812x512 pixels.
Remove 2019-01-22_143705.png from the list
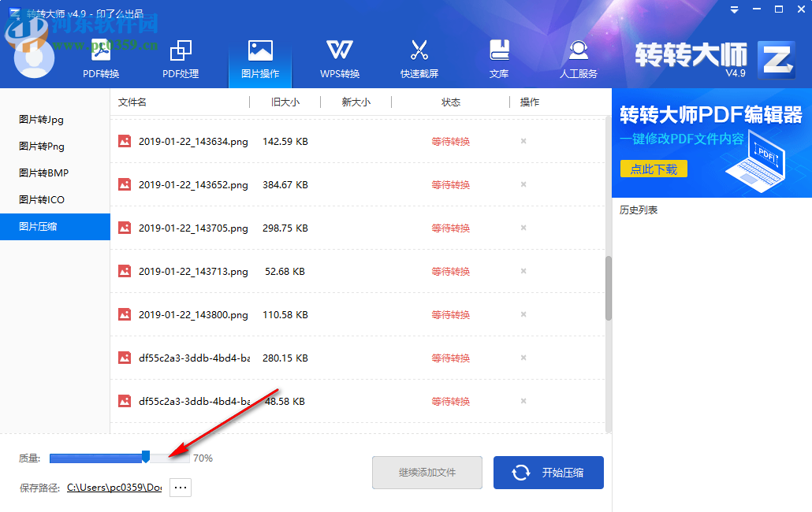click(523, 228)
